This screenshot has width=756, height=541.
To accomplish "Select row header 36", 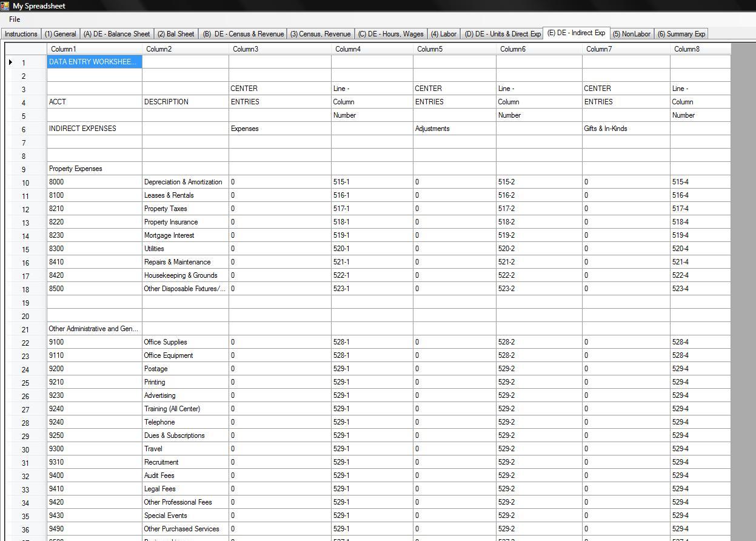I will click(x=26, y=529).
